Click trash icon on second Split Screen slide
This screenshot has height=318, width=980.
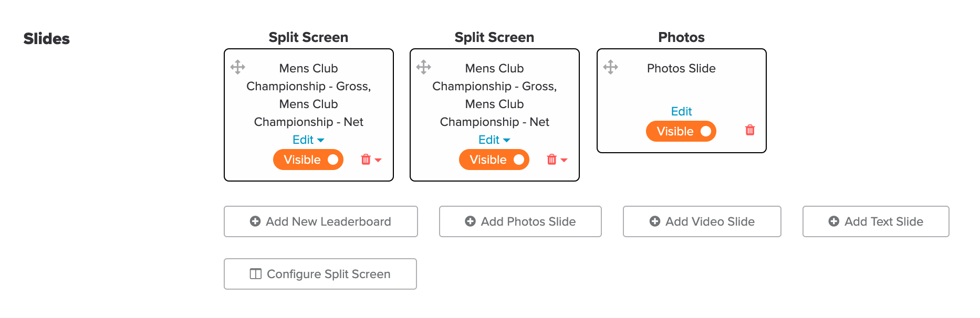tap(552, 160)
